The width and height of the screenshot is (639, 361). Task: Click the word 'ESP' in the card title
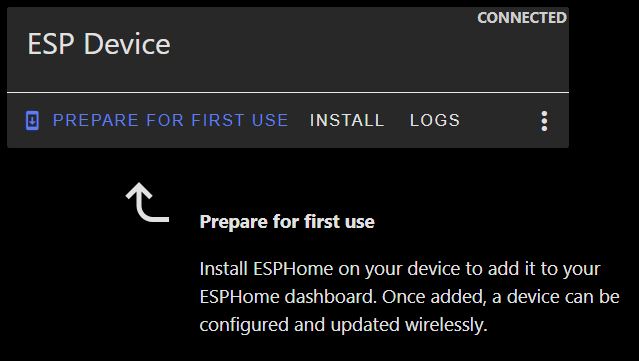(x=51, y=44)
